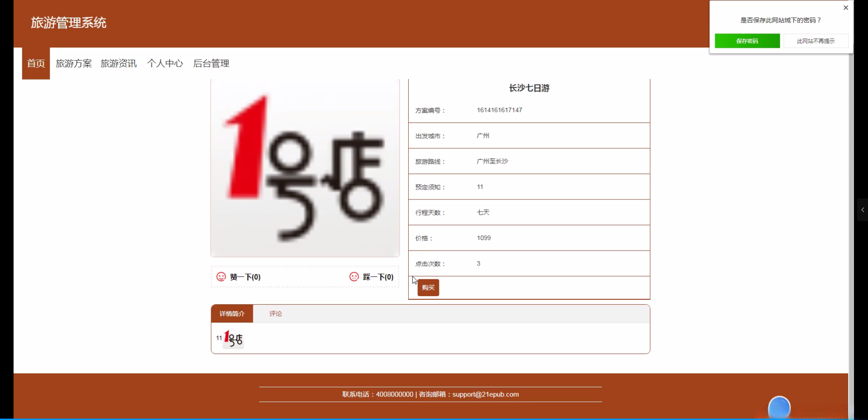Open 旅游资讯 in the navigation bar

pyautogui.click(x=118, y=63)
